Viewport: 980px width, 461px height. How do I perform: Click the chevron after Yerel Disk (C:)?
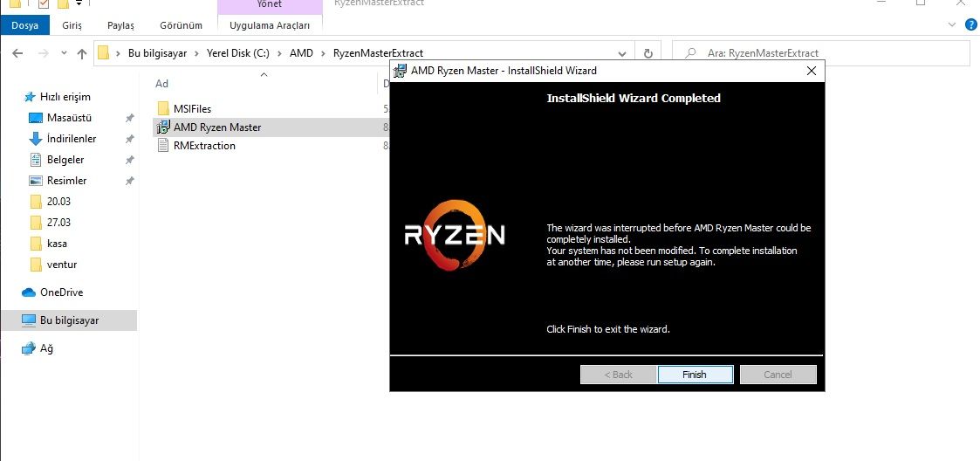[x=279, y=54]
